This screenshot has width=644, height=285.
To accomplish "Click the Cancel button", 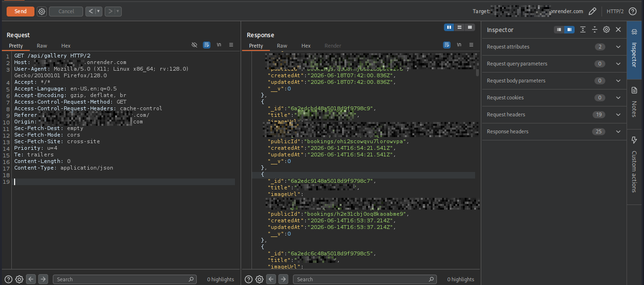I will [x=66, y=11].
